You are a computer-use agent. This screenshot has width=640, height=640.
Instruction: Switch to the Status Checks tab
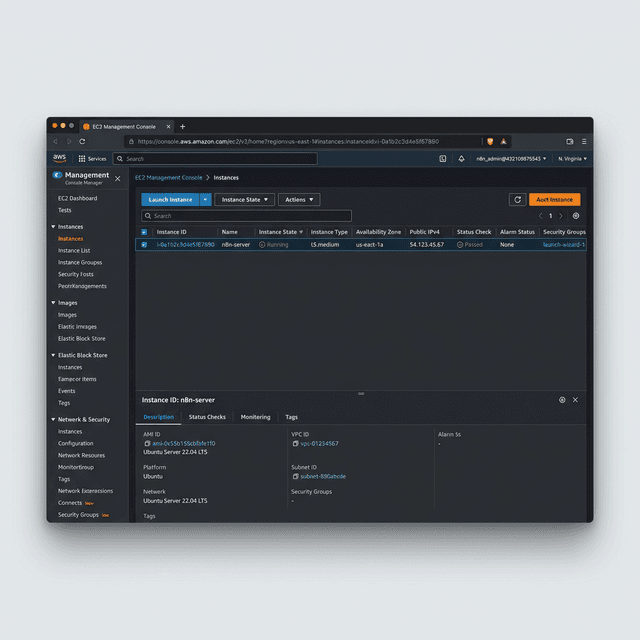pyautogui.click(x=207, y=417)
